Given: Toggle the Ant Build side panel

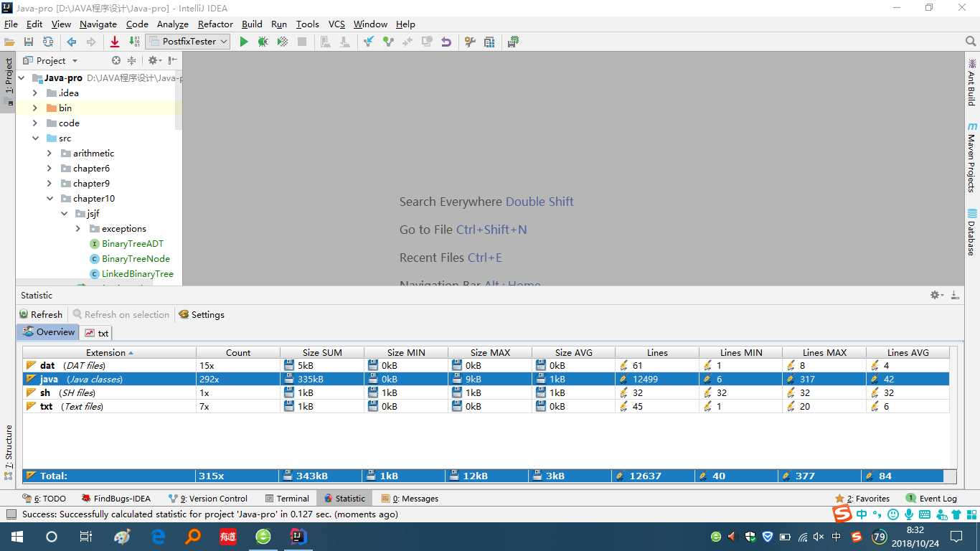Looking at the screenshot, I should tap(971, 82).
